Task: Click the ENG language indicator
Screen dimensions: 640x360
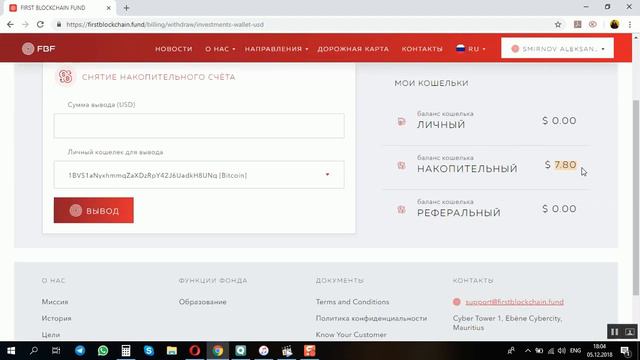Action: click(575, 351)
